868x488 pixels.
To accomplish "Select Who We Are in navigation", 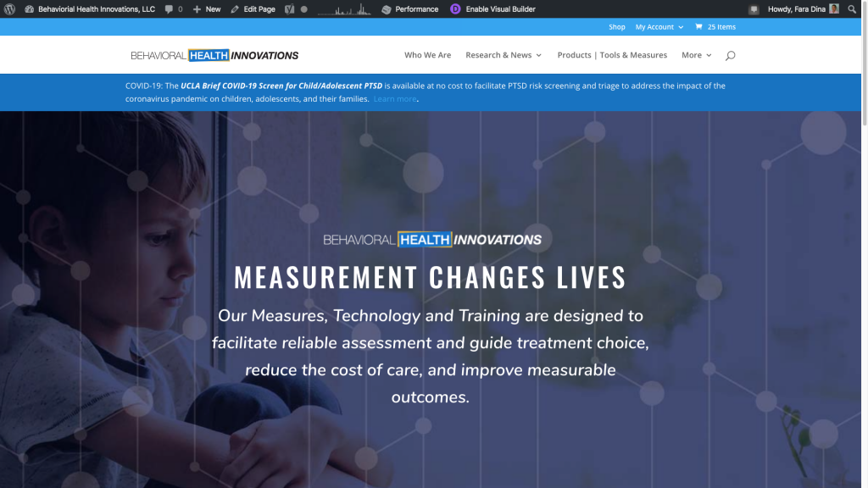I will click(427, 54).
